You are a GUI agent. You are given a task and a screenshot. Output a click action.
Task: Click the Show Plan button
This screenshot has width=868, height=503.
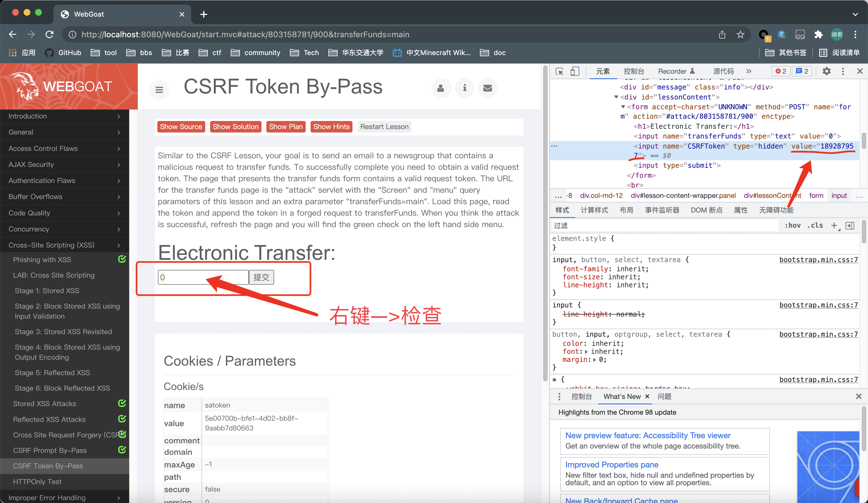click(x=286, y=126)
